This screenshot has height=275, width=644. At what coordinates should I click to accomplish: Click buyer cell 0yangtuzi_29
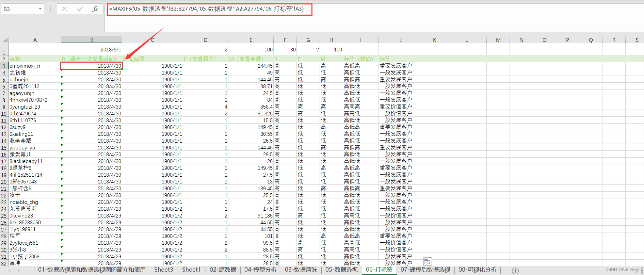[x=35, y=107]
